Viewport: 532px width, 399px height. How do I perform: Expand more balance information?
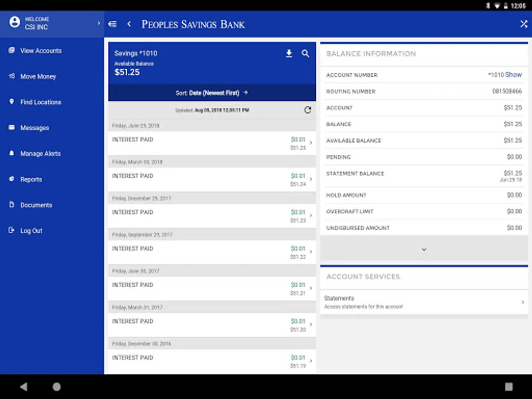[x=424, y=249]
